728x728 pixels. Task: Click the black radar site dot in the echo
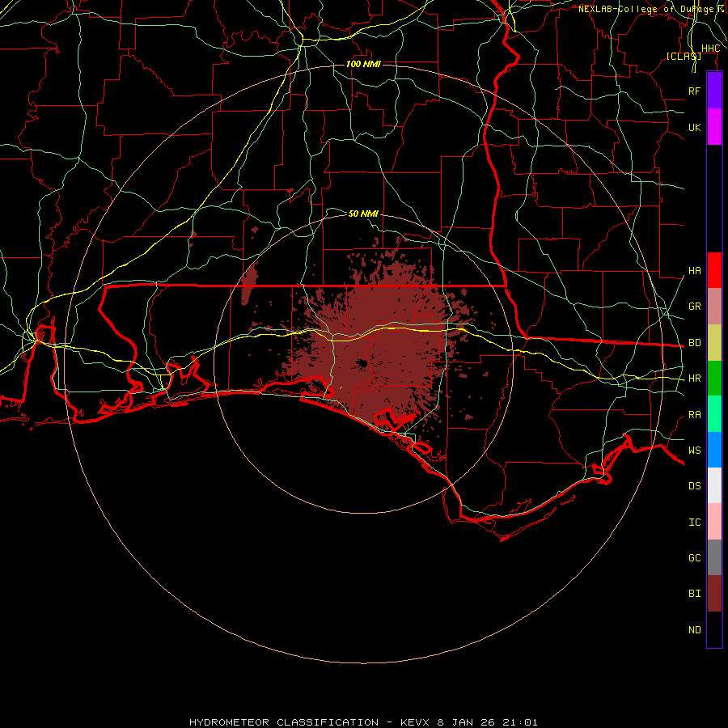pos(362,363)
